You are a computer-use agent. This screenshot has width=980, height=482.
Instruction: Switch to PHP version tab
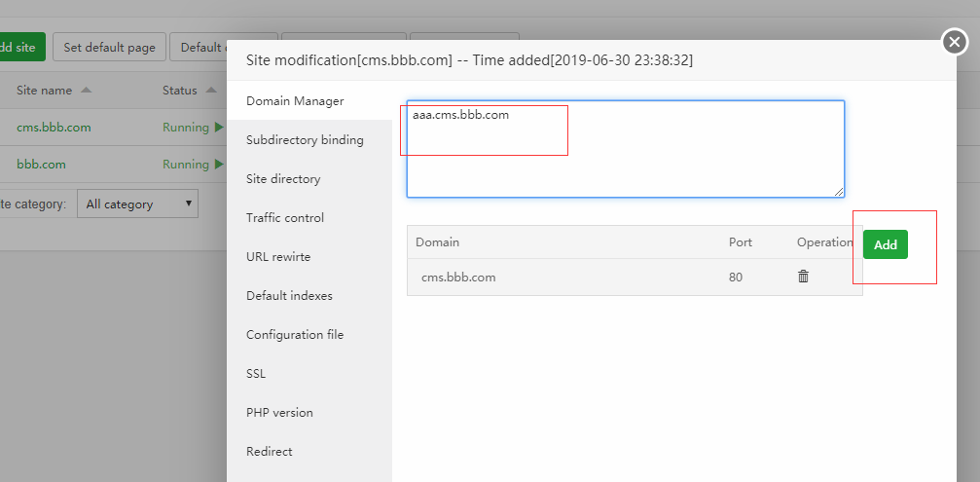[279, 413]
